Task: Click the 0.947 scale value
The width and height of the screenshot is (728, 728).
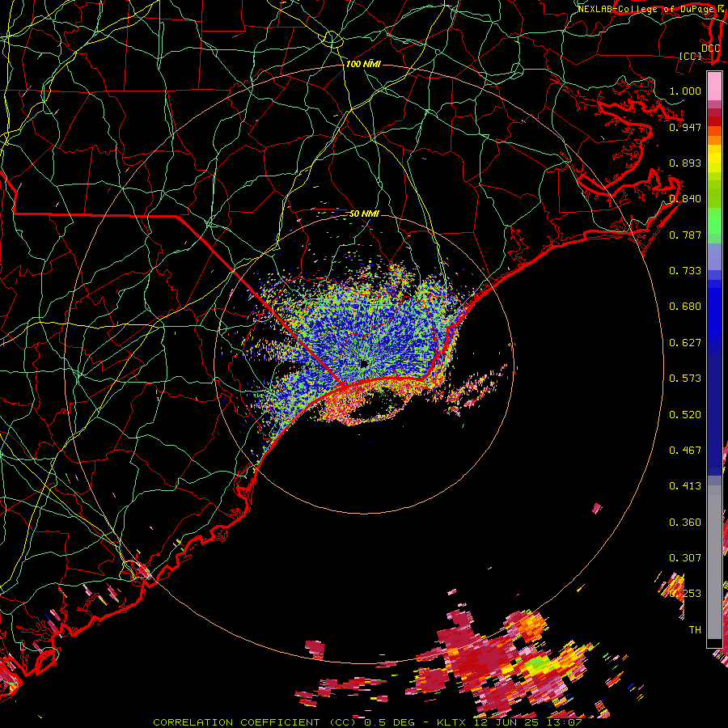Action: (x=685, y=127)
